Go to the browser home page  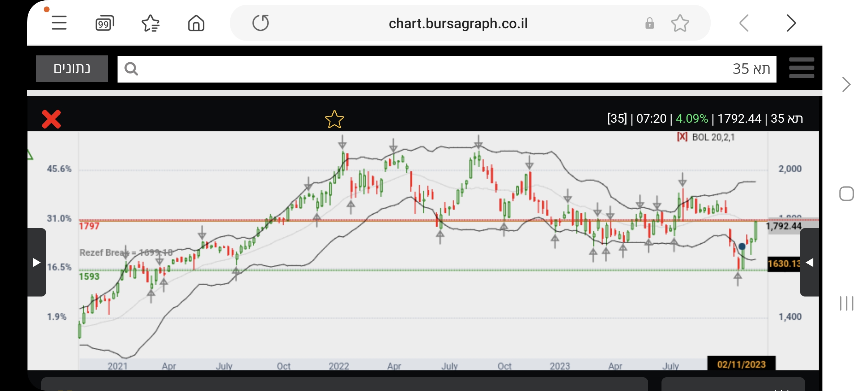[x=196, y=24]
